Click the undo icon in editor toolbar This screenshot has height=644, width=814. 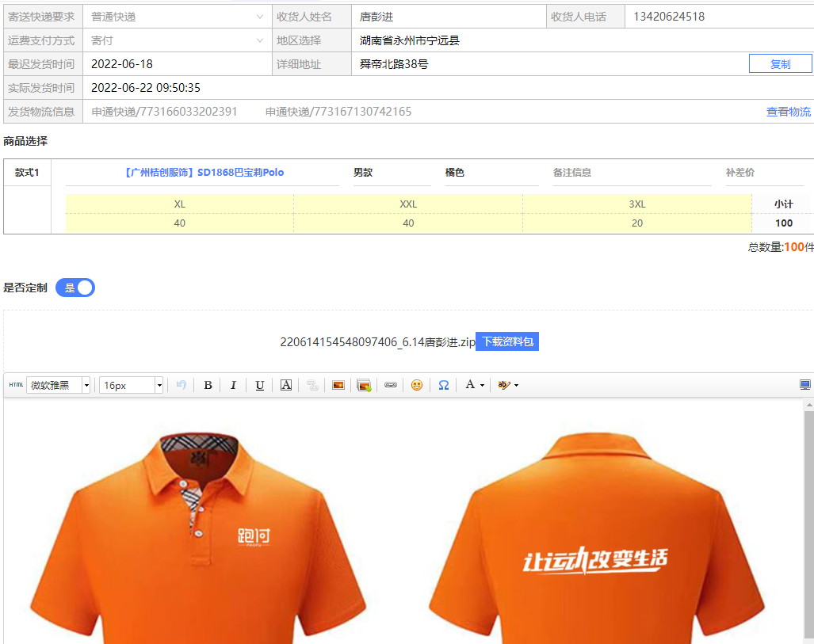182,385
